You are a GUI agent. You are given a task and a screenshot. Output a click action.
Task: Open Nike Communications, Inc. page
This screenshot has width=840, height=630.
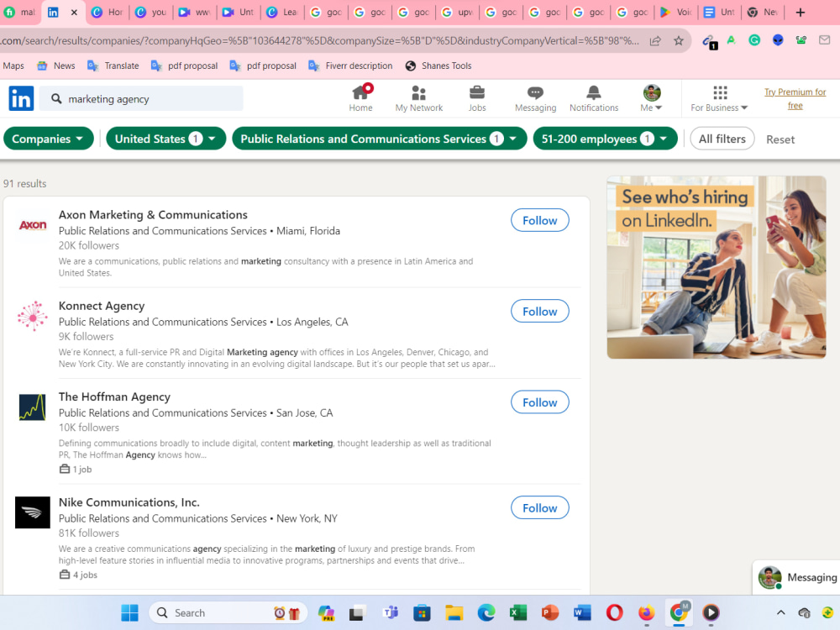(x=129, y=502)
